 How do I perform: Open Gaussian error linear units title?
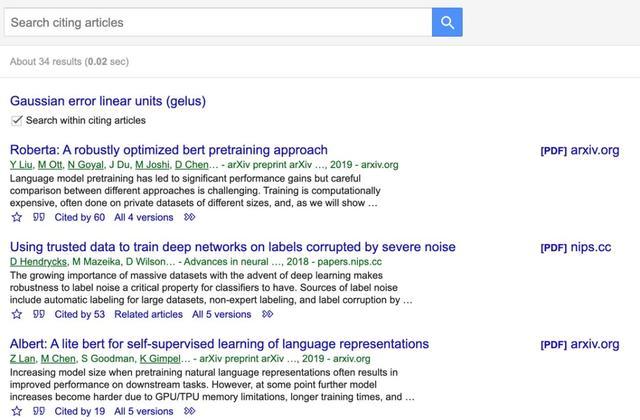pyautogui.click(x=108, y=101)
